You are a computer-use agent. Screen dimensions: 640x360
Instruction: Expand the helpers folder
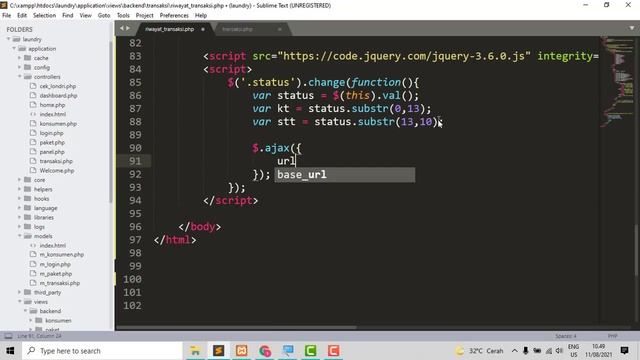19,189
